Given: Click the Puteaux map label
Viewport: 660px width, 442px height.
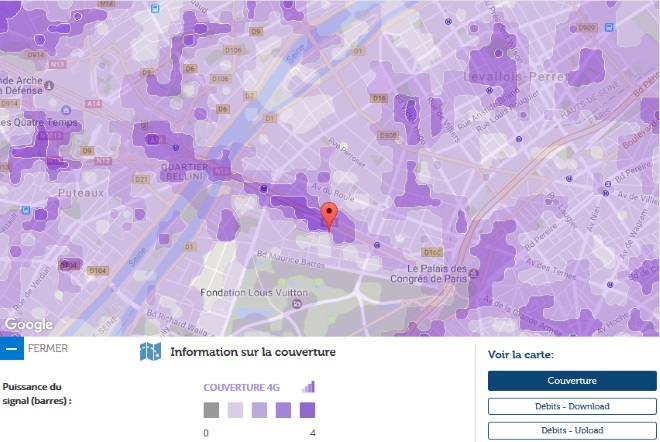Looking at the screenshot, I should pyautogui.click(x=81, y=193).
